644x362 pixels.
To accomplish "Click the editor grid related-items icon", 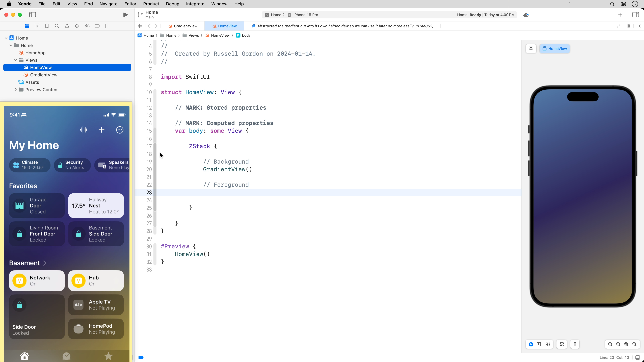I will [x=140, y=26].
